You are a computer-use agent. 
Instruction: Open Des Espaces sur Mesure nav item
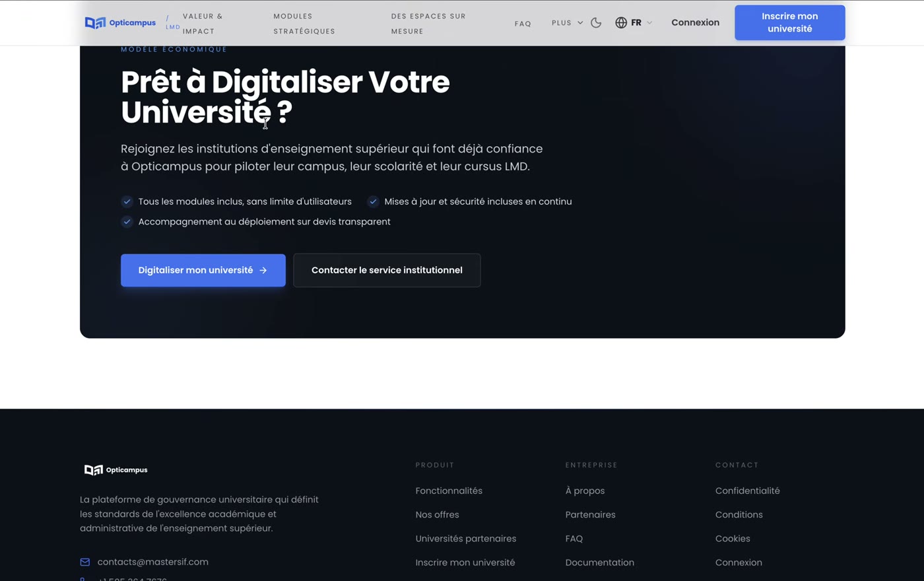coord(428,23)
